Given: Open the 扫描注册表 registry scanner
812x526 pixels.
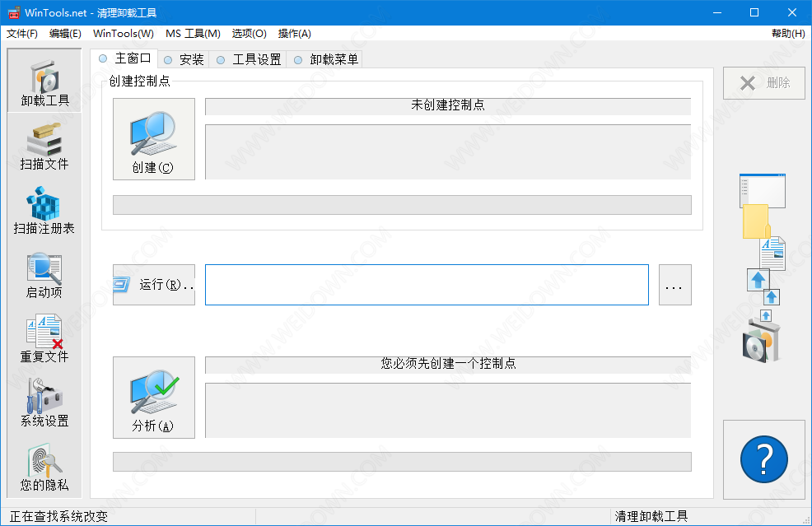Looking at the screenshot, I should (x=44, y=212).
